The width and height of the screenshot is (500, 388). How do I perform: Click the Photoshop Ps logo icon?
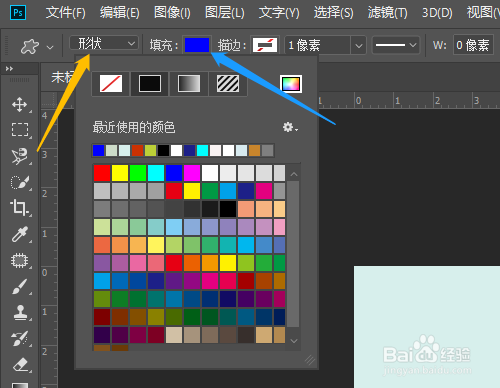coord(18,13)
